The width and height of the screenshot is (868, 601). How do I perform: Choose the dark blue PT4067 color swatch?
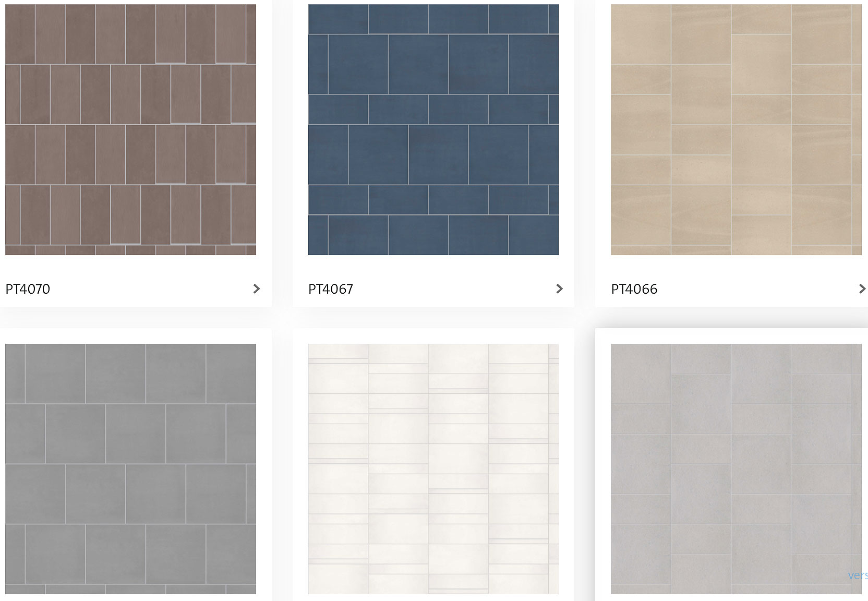click(433, 129)
